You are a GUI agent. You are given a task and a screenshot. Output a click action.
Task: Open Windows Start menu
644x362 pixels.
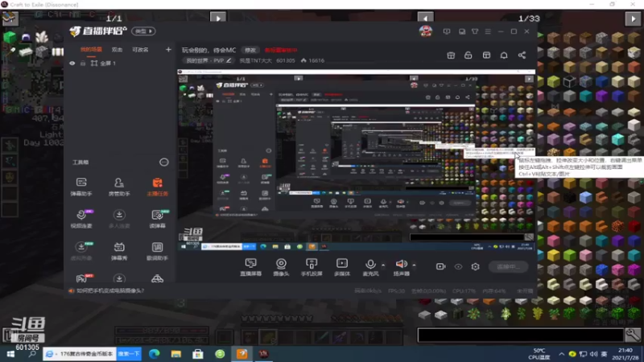coord(10,354)
